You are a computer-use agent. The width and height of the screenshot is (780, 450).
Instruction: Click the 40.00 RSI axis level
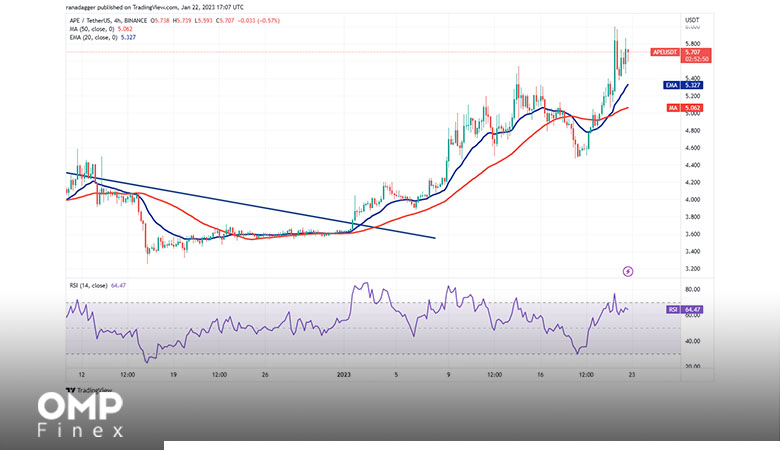(692, 341)
